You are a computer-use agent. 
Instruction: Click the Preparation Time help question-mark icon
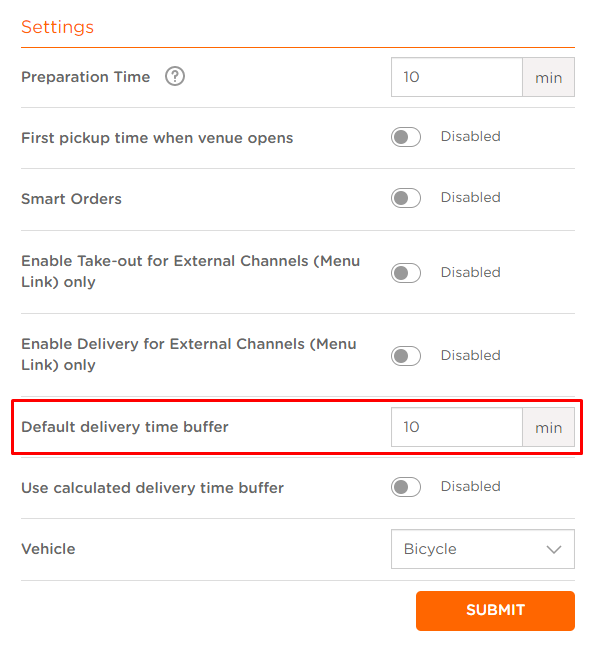coord(175,77)
